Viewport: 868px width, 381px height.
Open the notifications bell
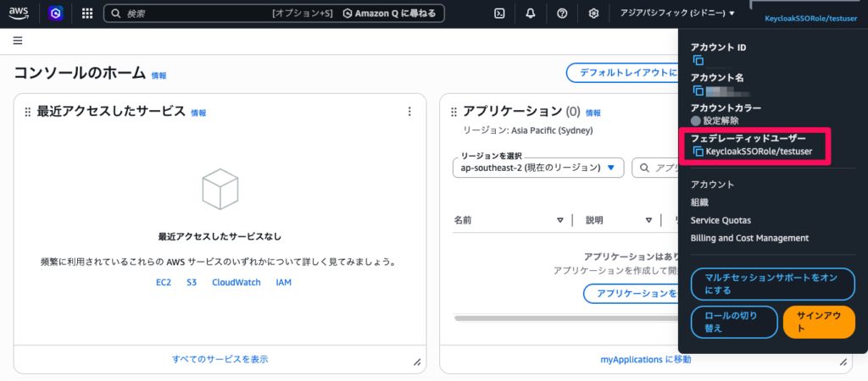click(531, 14)
